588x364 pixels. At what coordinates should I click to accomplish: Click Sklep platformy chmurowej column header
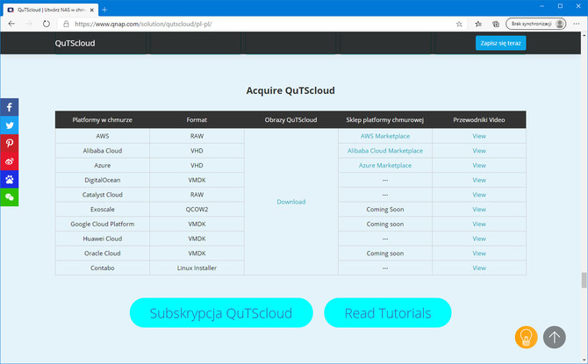point(384,120)
